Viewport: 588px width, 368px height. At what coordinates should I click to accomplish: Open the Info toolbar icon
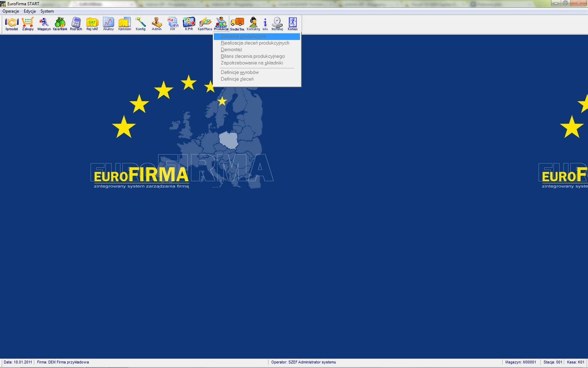coord(265,24)
